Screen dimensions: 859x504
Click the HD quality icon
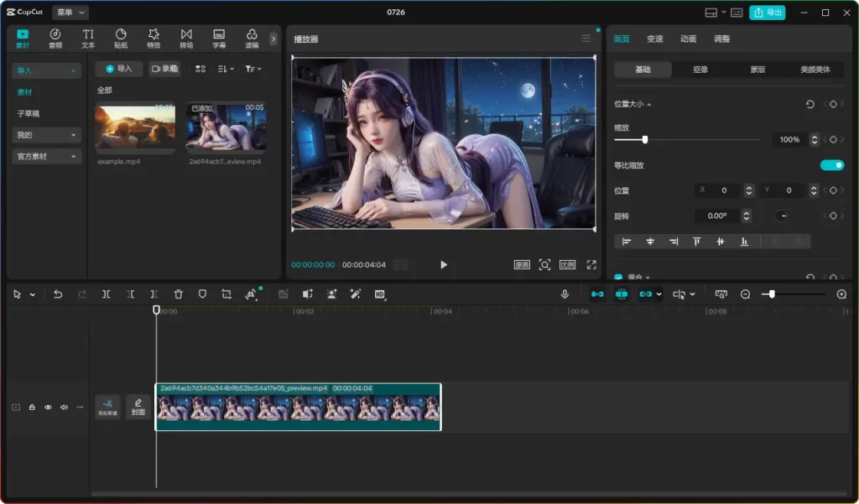380,294
